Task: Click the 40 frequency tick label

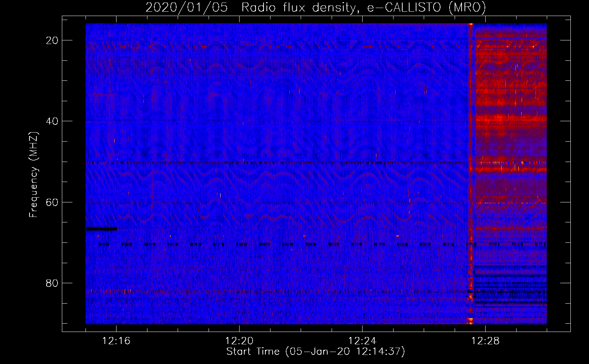Action: (52, 121)
